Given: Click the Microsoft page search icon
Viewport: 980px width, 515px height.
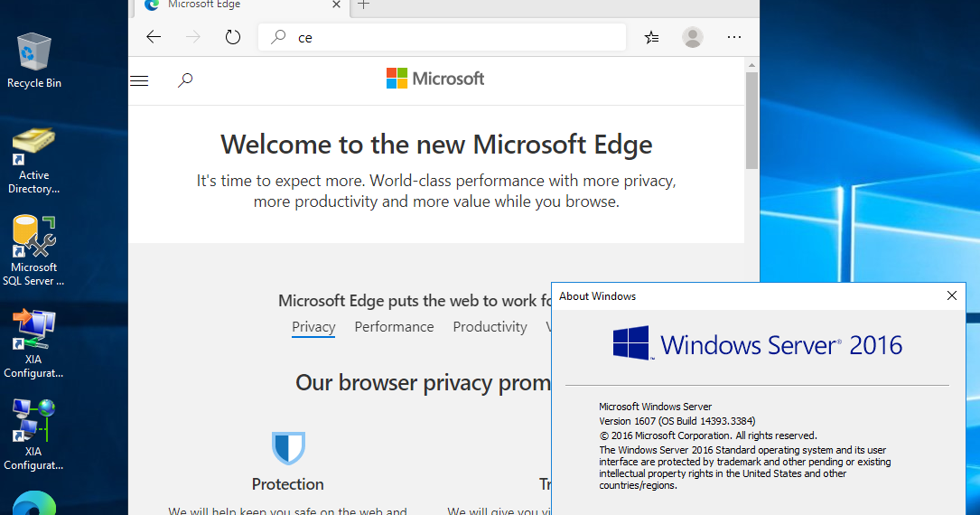Looking at the screenshot, I should (185, 80).
